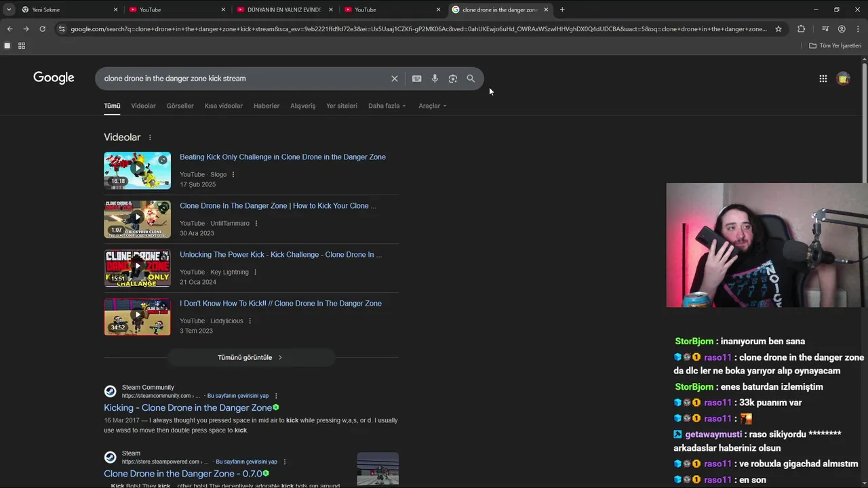
Task: Reload the current page
Action: (x=42, y=29)
